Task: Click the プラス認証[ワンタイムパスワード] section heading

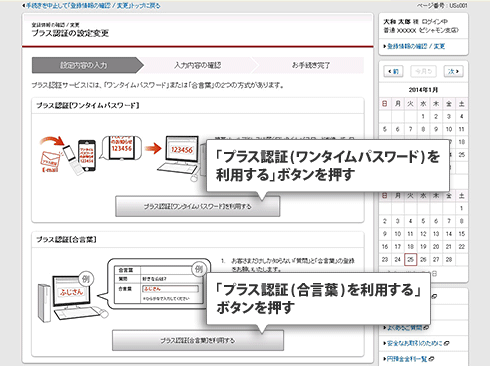Action: pos(88,105)
